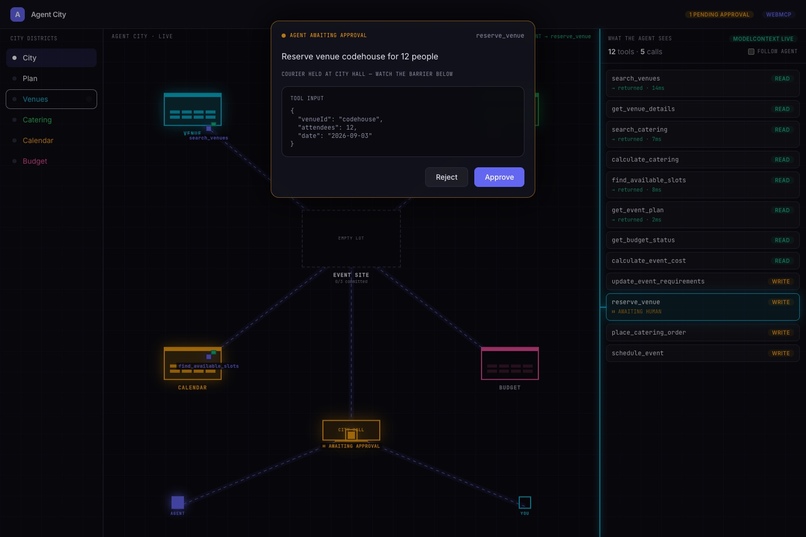Select the Budget building on map

pos(509,364)
